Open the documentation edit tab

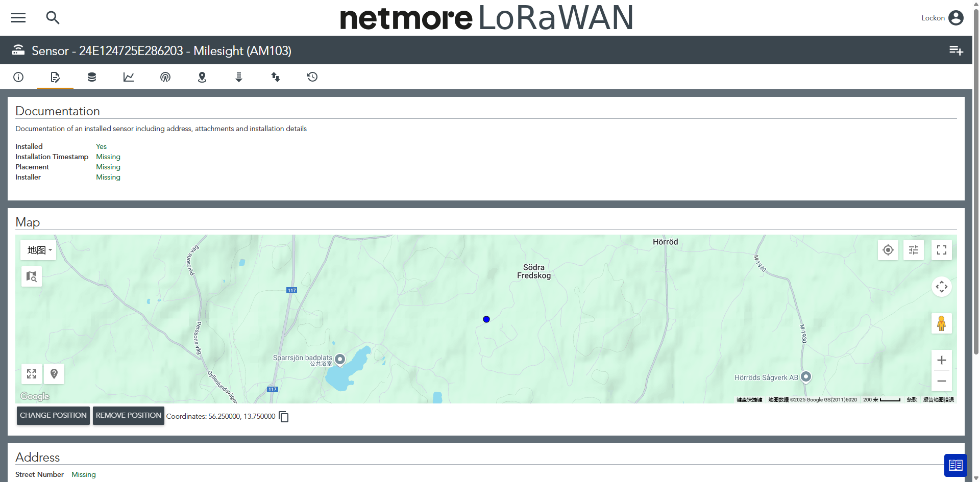coord(55,77)
